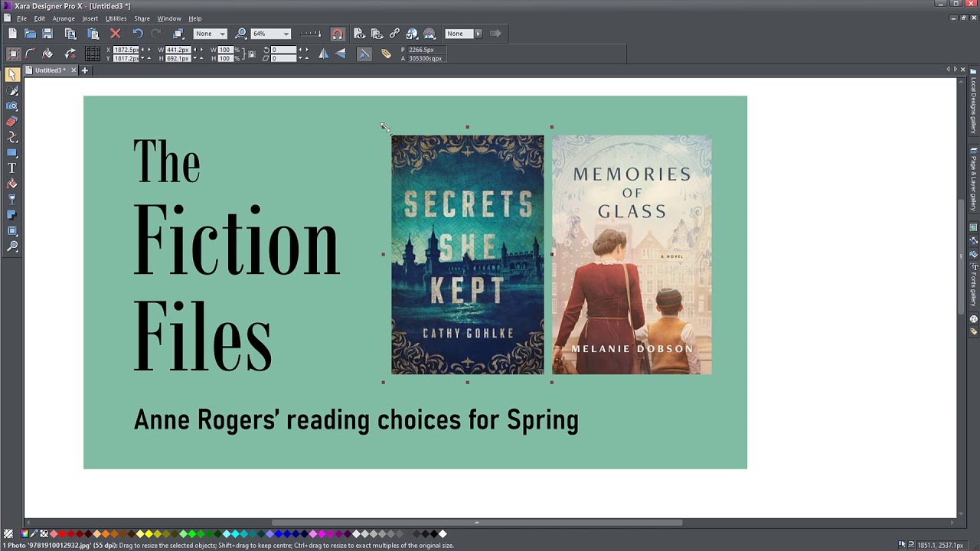980x551 pixels.
Task: Set no color swatch
Action: tap(44, 534)
